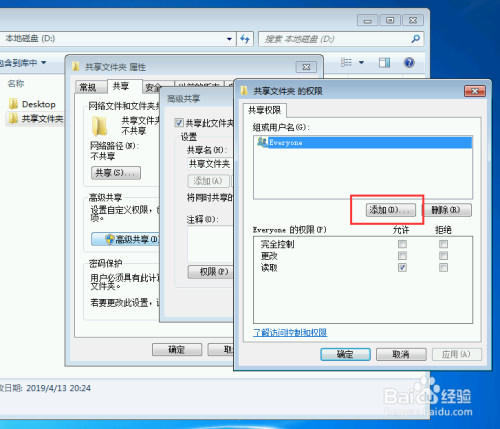The image size is (500, 429).
Task: Click the search magnifier icon
Action: click(x=415, y=39)
